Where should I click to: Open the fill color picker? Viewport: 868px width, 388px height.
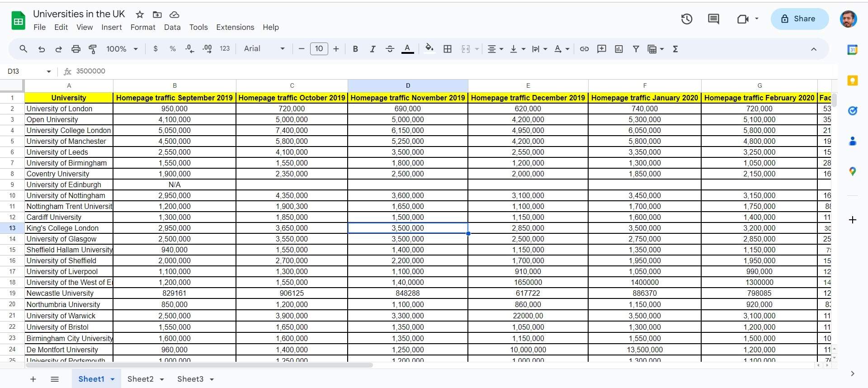click(x=429, y=48)
